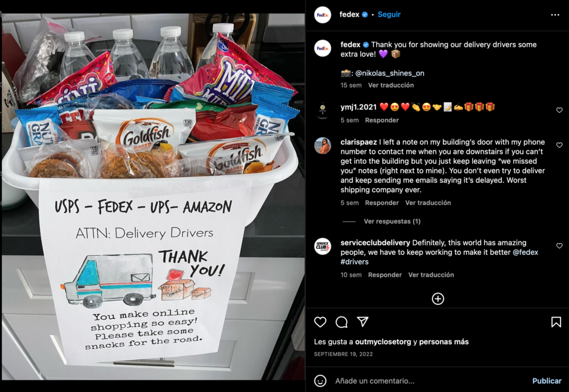Open three-dot more options menu
569x392 pixels.
point(555,15)
